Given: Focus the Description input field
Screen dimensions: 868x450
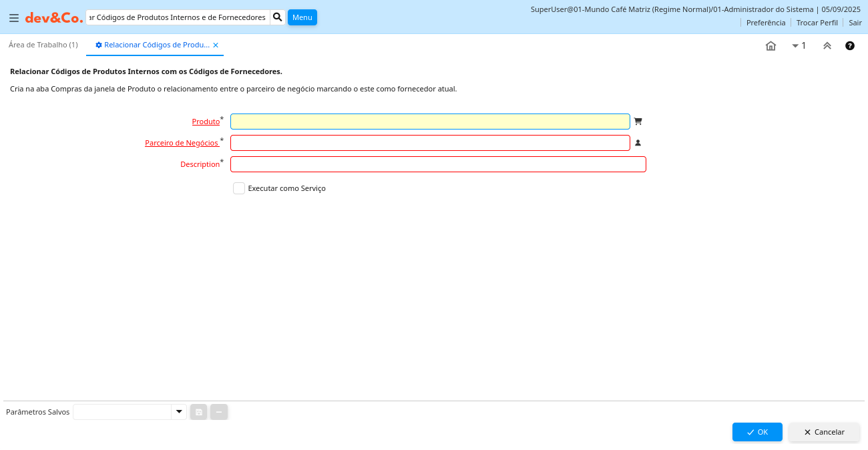Looking at the screenshot, I should click(438, 164).
